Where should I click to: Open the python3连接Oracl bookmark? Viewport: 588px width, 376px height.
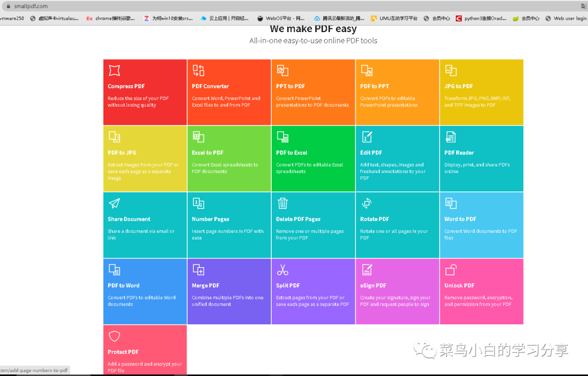481,18
